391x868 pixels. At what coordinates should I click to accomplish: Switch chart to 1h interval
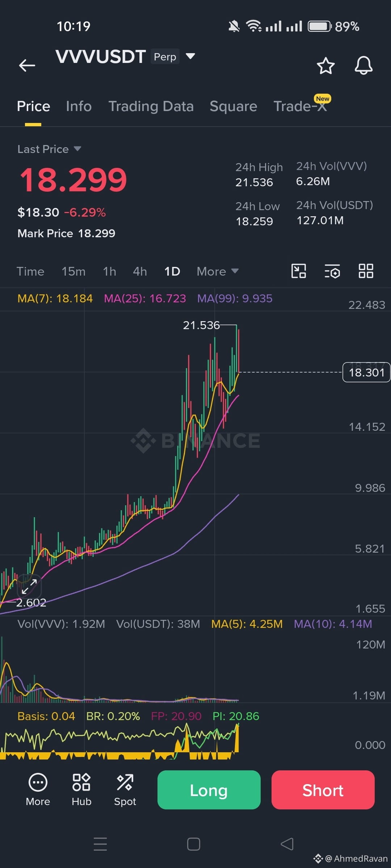tap(109, 271)
